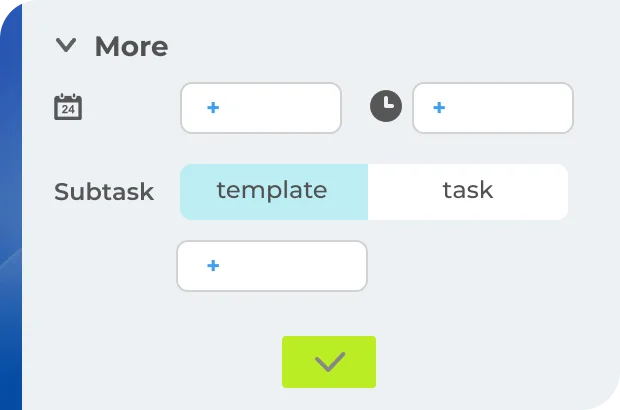This screenshot has height=410, width=620.
Task: Click the plus icon beside the clock
Action: coord(439,108)
